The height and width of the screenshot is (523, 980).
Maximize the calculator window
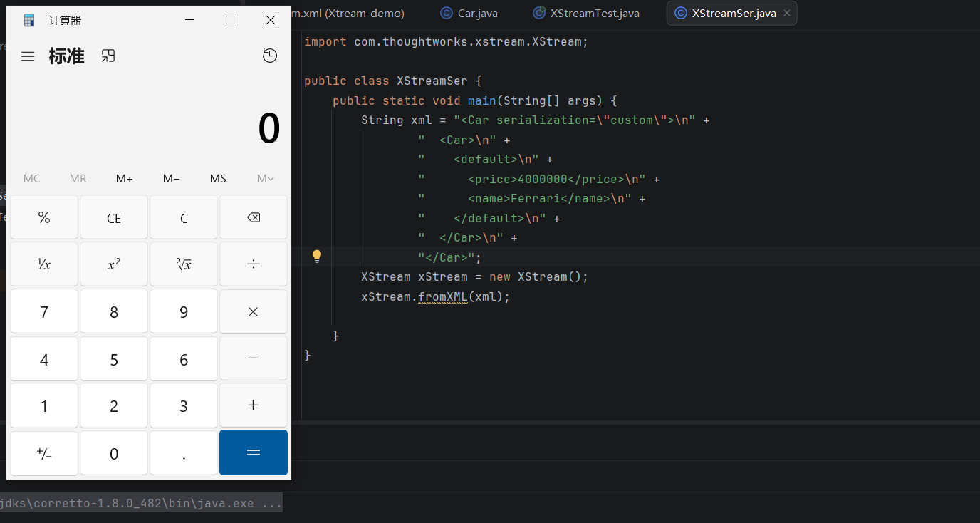(x=230, y=20)
